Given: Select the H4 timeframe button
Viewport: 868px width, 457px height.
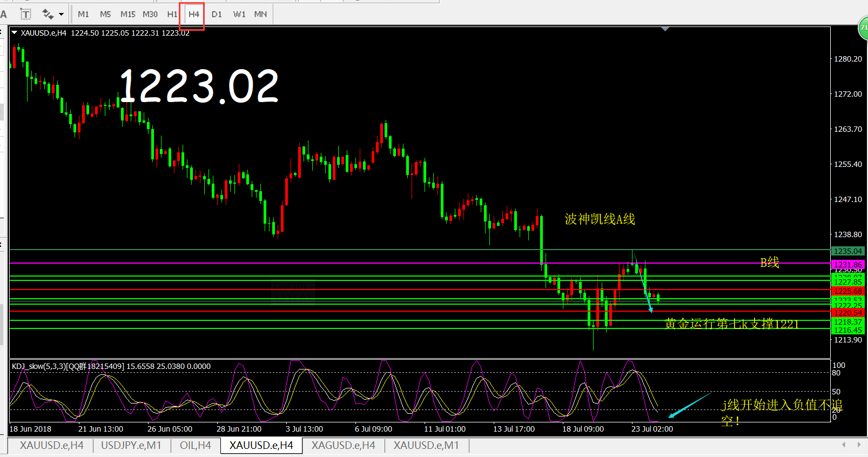Looking at the screenshot, I should click(194, 14).
